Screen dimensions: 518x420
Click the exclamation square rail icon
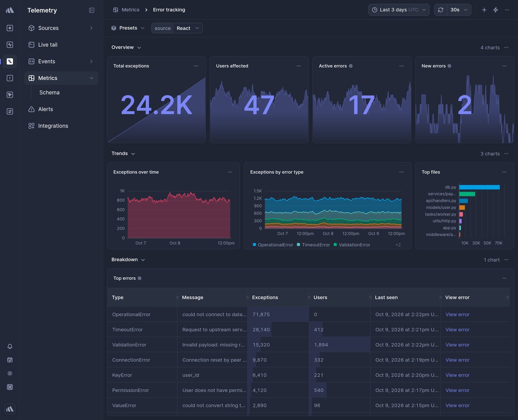point(10,78)
